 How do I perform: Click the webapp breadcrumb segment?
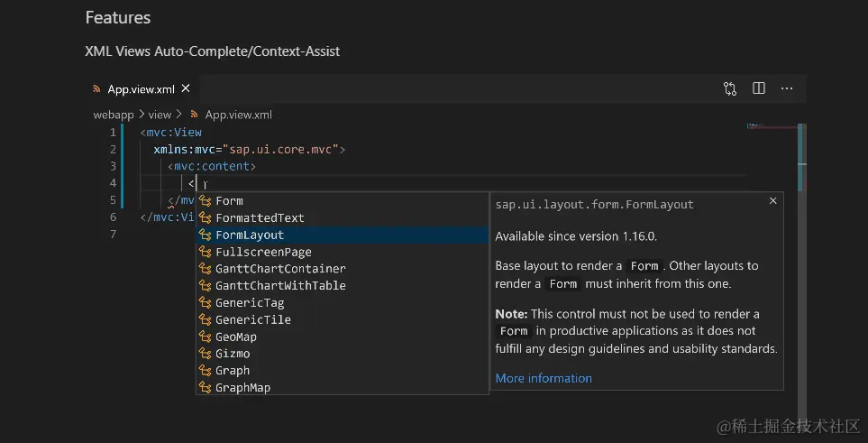click(x=114, y=115)
